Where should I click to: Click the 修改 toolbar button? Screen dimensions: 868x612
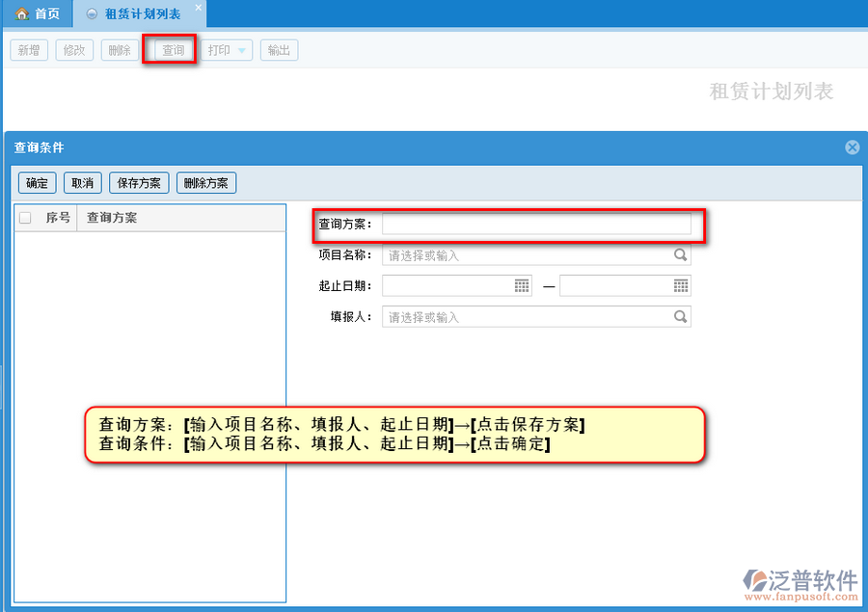tap(74, 50)
